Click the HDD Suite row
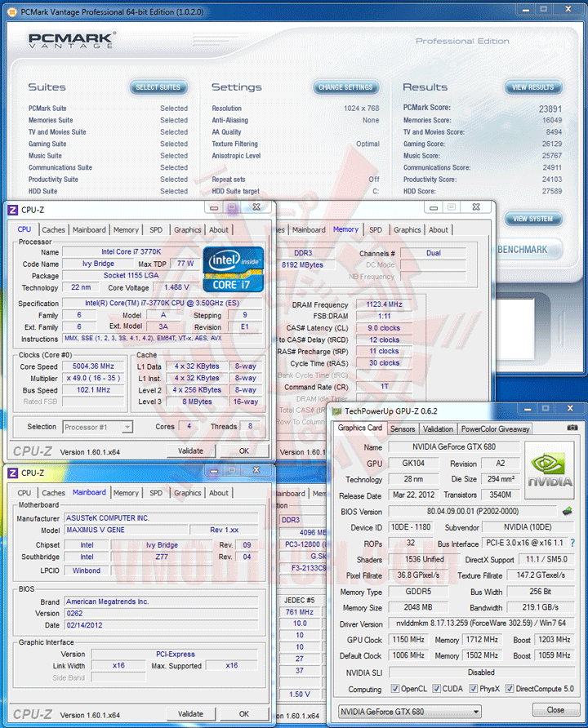The image size is (588, 728). point(109,191)
